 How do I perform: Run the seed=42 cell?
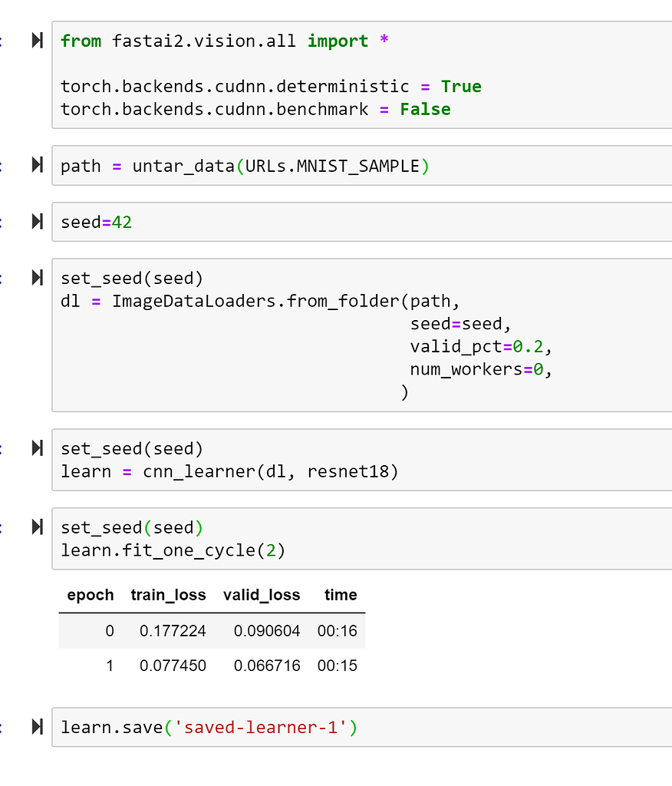click(36, 221)
